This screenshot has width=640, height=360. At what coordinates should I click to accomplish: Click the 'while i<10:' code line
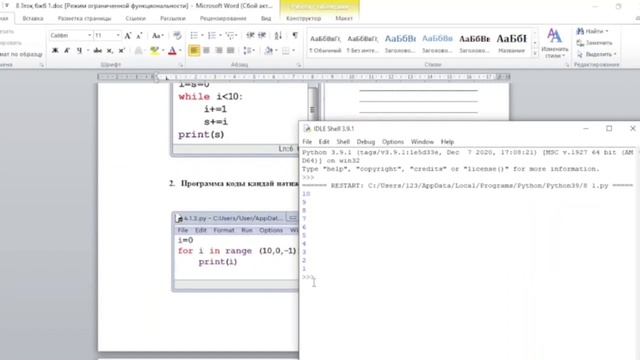(210, 97)
